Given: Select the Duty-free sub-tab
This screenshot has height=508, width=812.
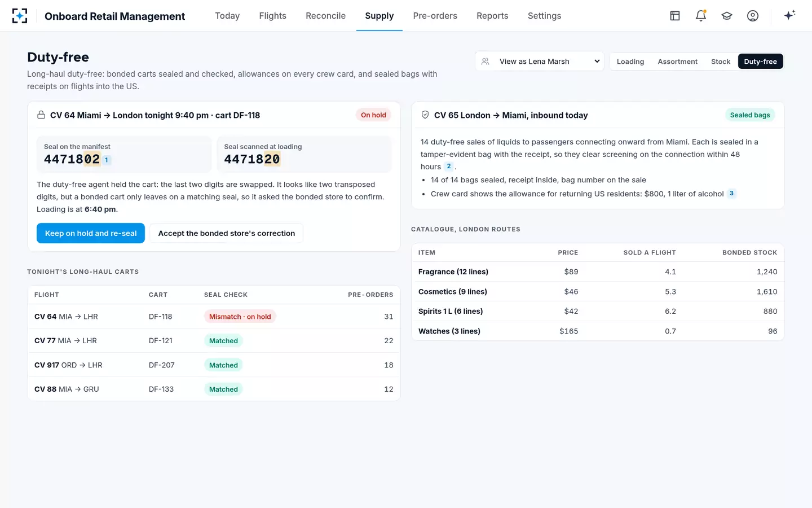Looking at the screenshot, I should (760, 62).
